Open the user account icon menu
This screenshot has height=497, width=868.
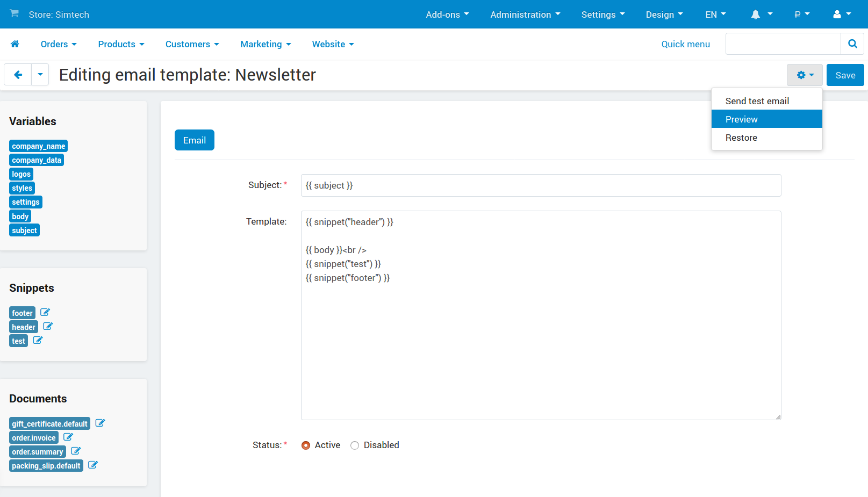pos(842,15)
